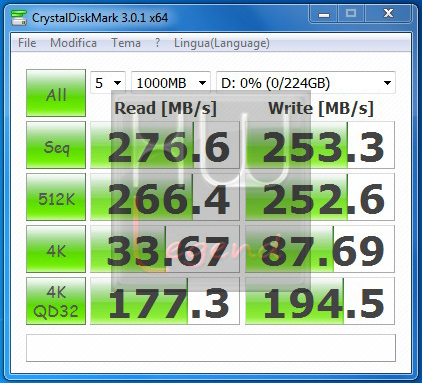
Task: Select the Seq read result 276.6
Action: click(x=165, y=145)
